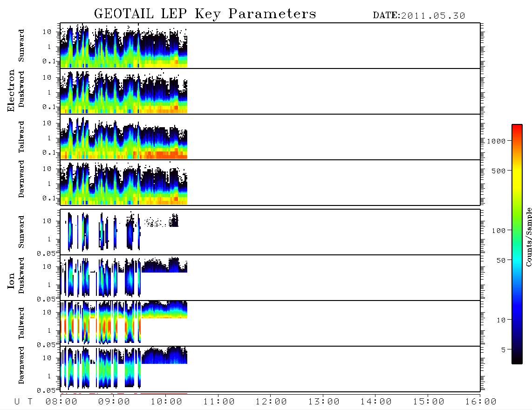The image size is (532, 410).
Task: Select the Electron Sunward axis label
Action: (21, 46)
